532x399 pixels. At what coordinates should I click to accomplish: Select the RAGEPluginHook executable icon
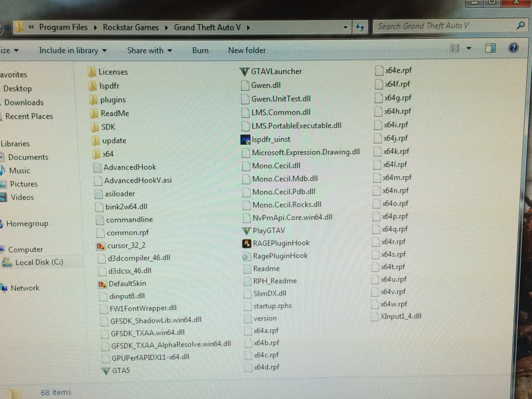pyautogui.click(x=246, y=243)
